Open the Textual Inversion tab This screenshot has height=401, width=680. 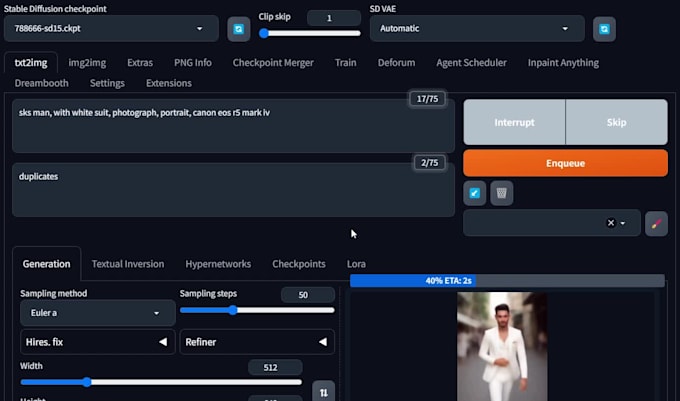click(x=128, y=264)
